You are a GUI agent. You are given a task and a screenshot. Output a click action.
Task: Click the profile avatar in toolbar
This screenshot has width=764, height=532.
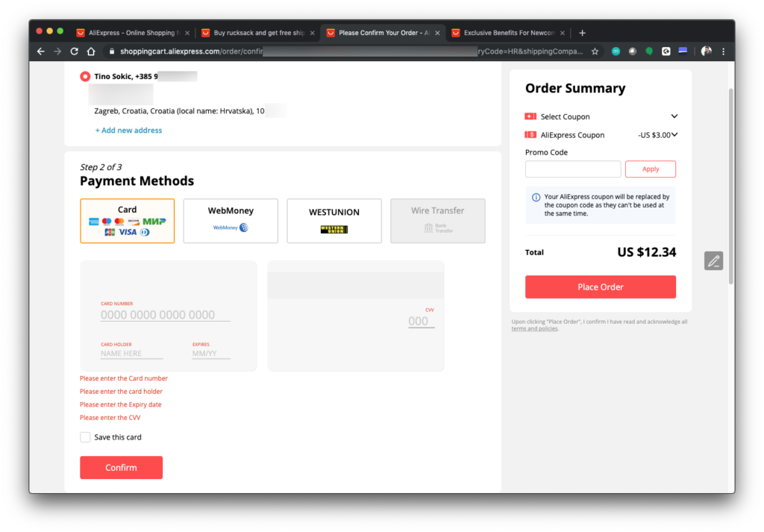coord(706,51)
